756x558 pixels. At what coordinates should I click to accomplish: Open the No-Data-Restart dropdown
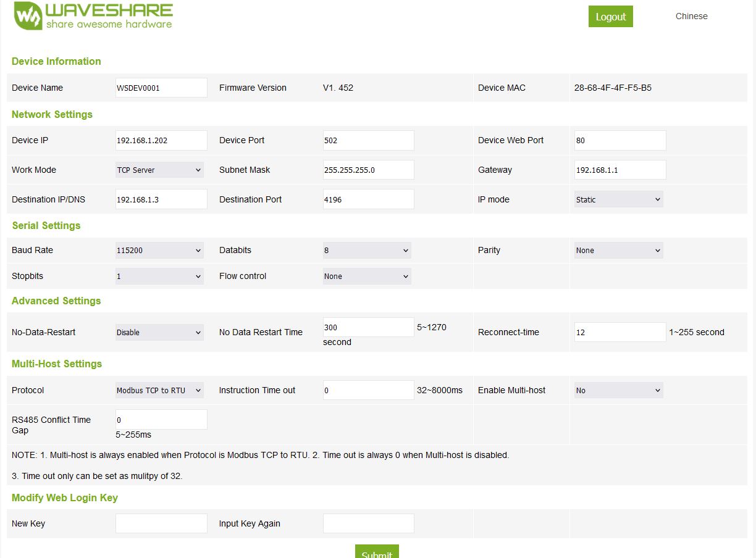pyautogui.click(x=159, y=332)
